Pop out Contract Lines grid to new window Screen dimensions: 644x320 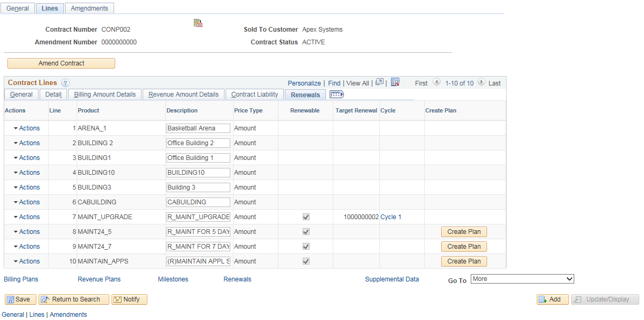coord(379,82)
